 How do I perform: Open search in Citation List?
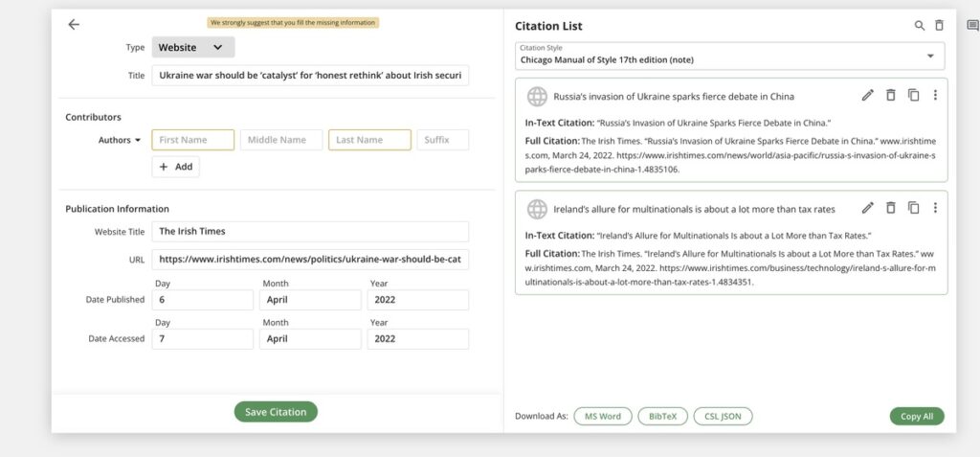click(x=920, y=26)
